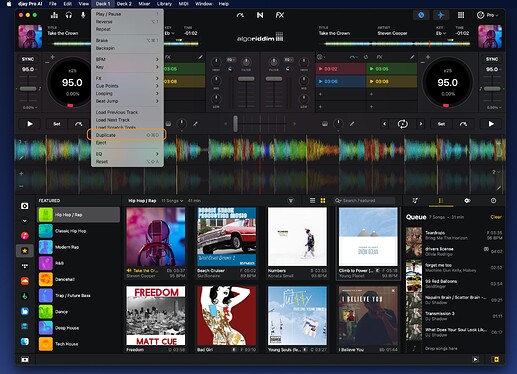Click the Deck 1 bend tempo curve button
This screenshot has height=374, width=517.
point(79,124)
